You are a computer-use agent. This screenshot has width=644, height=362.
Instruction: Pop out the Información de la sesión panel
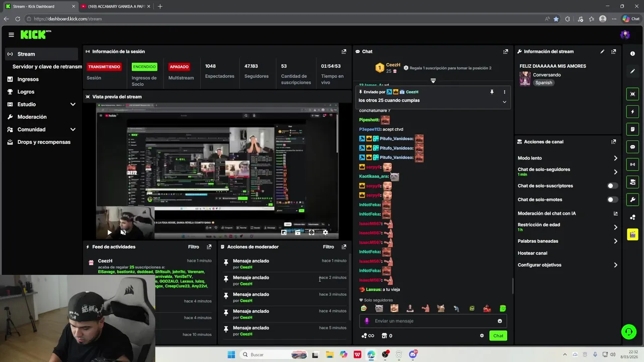point(344,51)
